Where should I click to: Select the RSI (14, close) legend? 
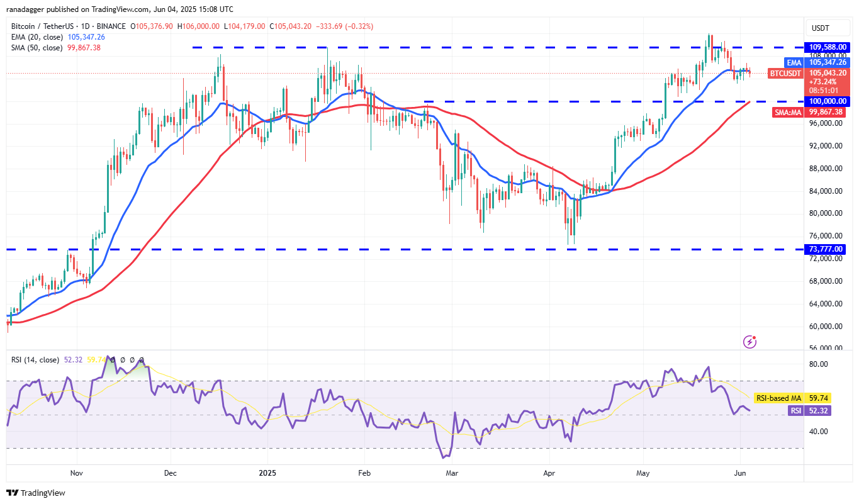(x=35, y=360)
